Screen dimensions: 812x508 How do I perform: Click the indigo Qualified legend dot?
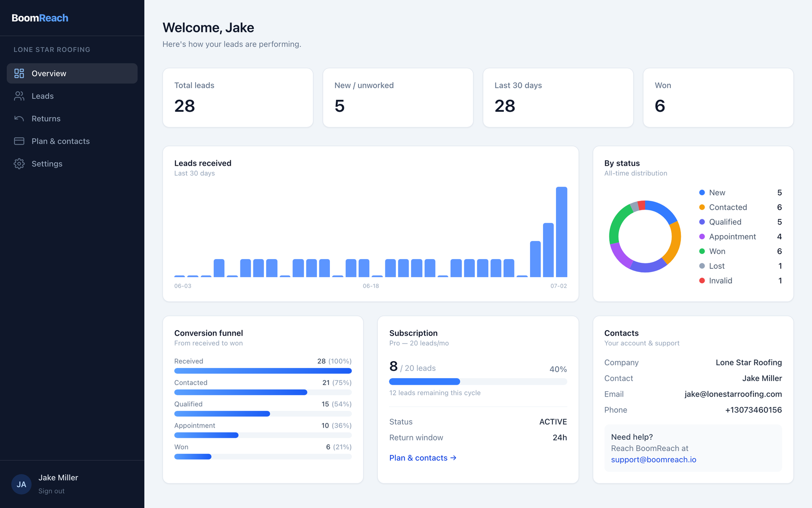pyautogui.click(x=702, y=222)
